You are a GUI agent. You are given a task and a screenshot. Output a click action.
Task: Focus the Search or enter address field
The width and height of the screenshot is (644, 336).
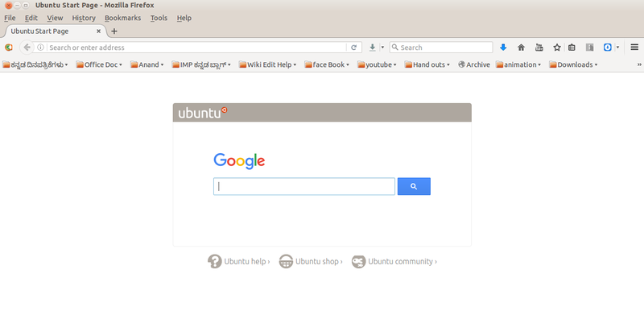pyautogui.click(x=197, y=48)
